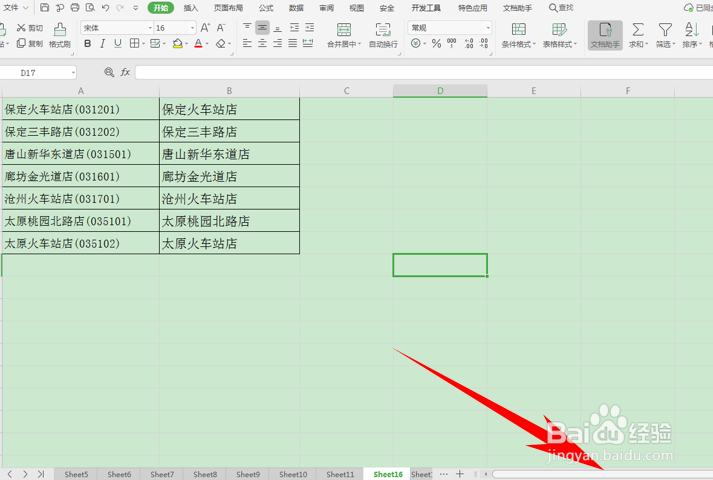Open number format dropdown 常规

(x=488, y=28)
